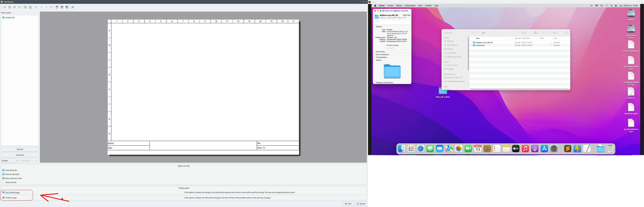Open the Édition menu
This screenshot has width=644, height=207.
click(399, 5)
